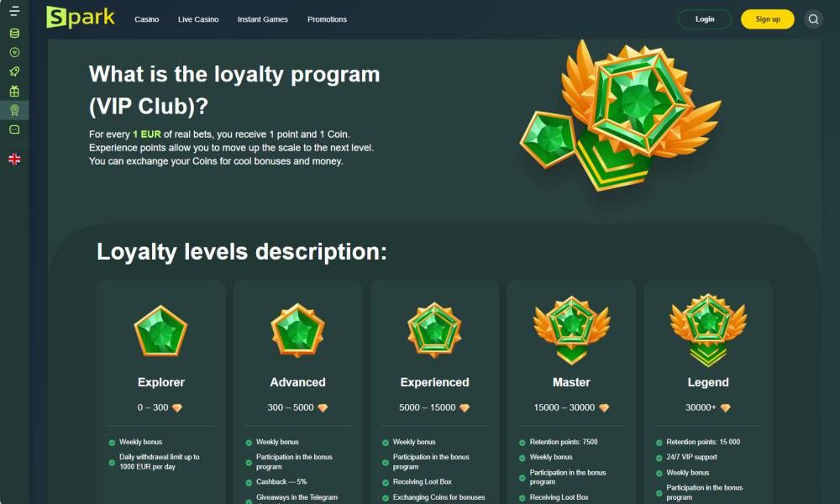Screen dimensions: 840x504
Task: Click the yellow Sign up button
Action: 768,19
